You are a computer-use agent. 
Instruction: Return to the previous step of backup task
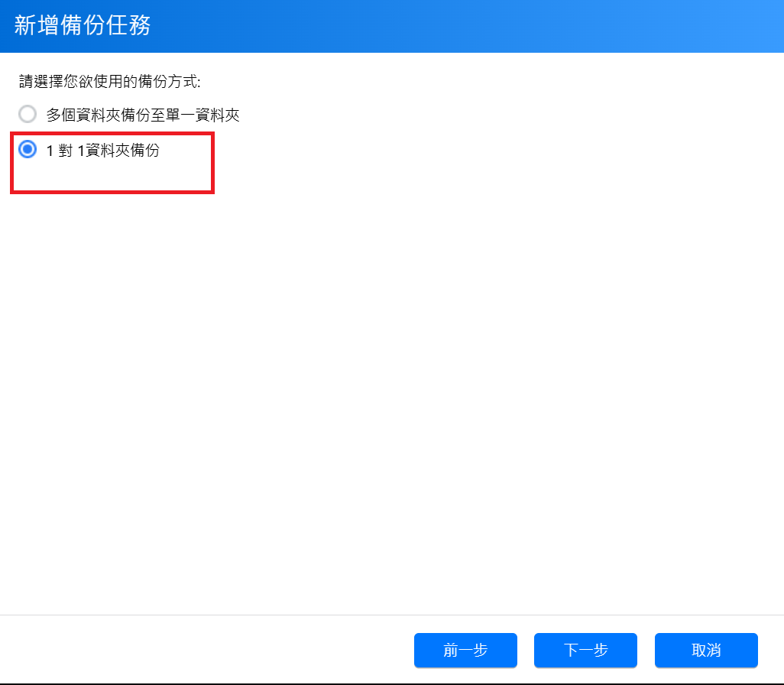[x=465, y=650]
